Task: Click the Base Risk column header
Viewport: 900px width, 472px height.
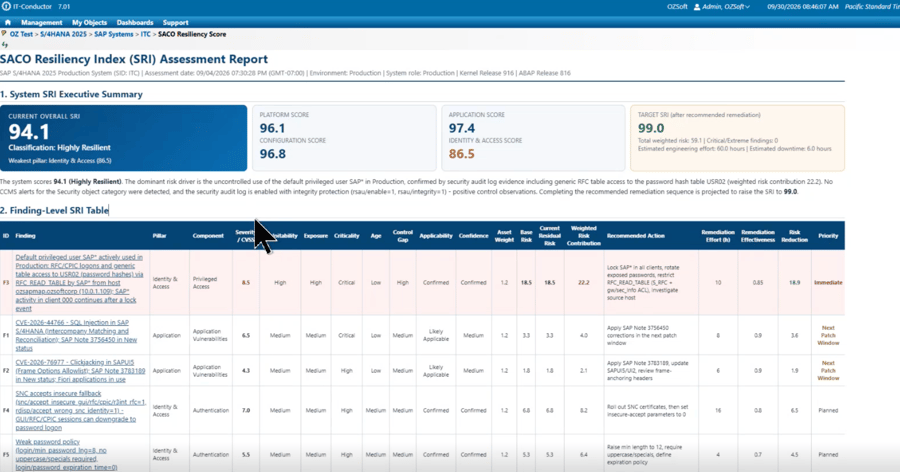Action: [526, 236]
